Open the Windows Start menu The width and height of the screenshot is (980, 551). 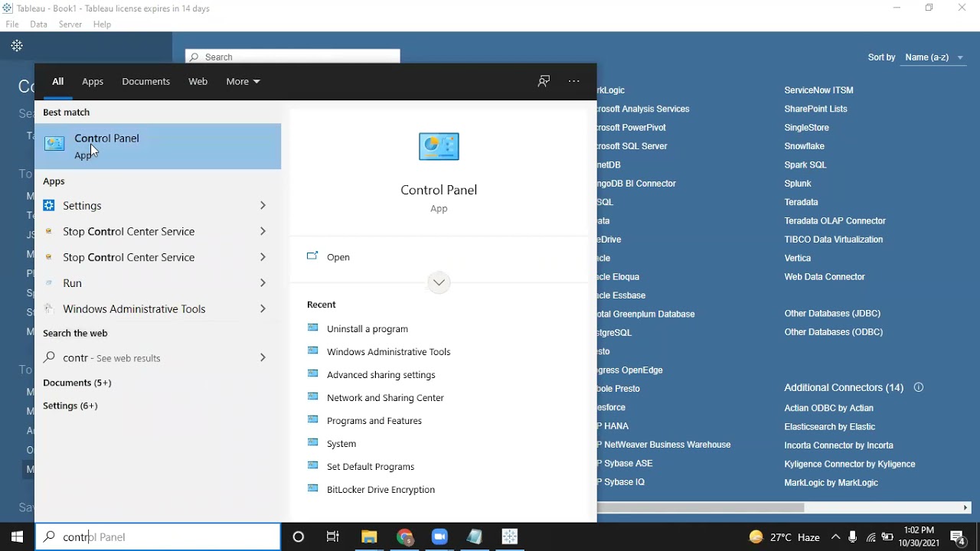17,537
